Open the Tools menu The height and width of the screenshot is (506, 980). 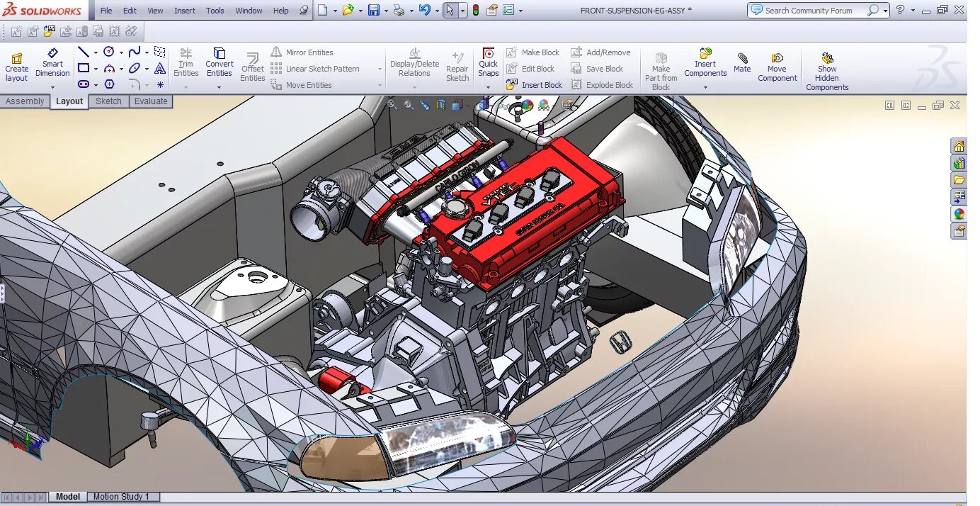215,11
